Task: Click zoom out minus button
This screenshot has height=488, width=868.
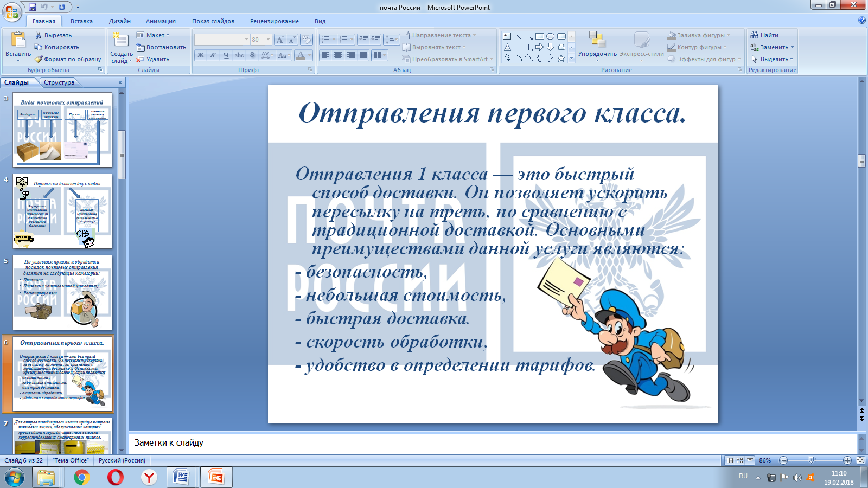Action: pos(783,460)
